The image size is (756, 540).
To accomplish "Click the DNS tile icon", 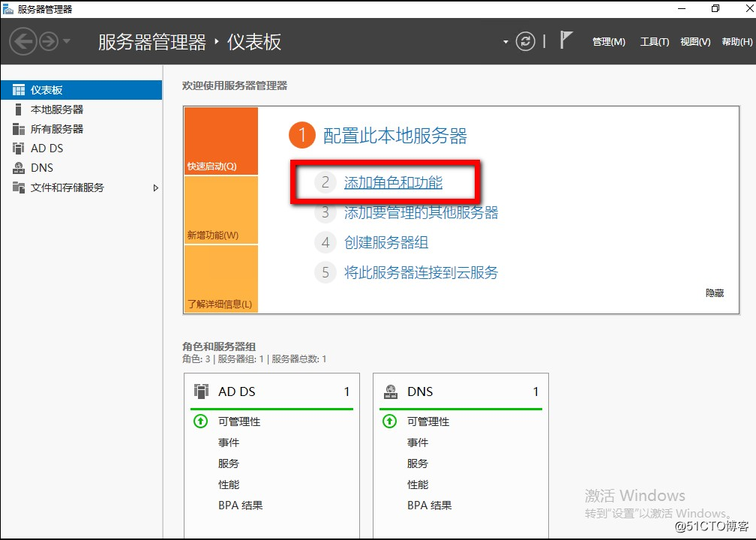I will 391,391.
